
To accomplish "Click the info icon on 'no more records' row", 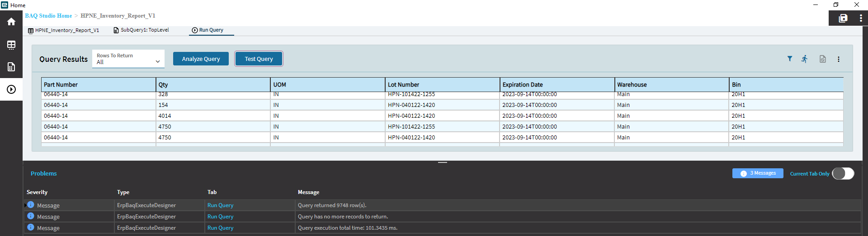I will pyautogui.click(x=31, y=216).
